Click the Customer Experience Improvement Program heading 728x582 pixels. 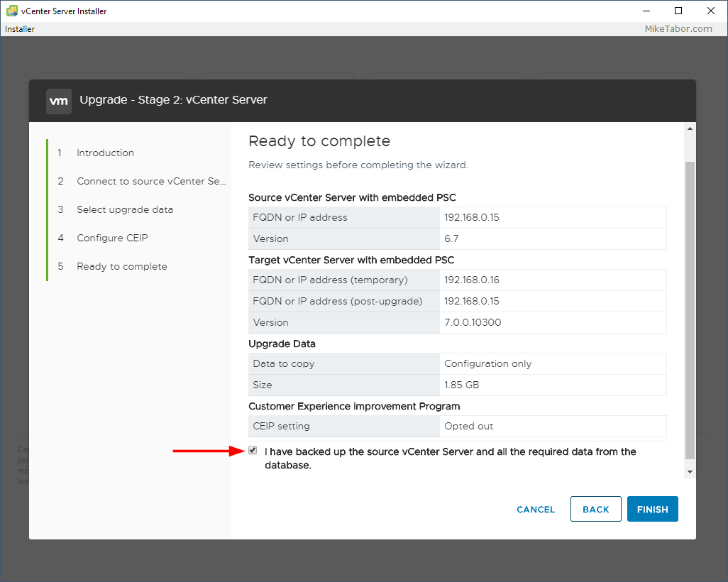coord(354,407)
